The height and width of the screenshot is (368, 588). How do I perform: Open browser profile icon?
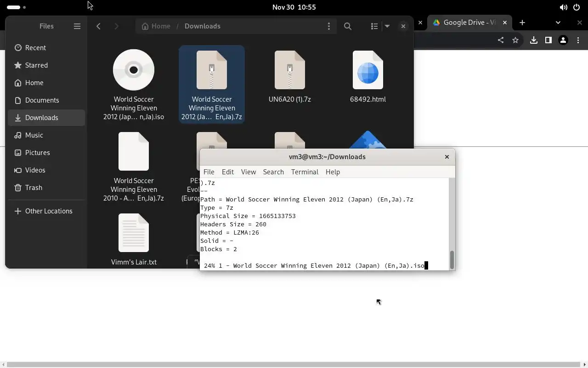(563, 40)
